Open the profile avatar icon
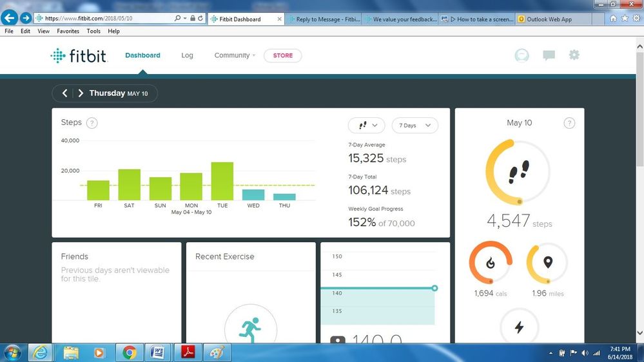Screen dimensions: 644x362 [x=522, y=55]
